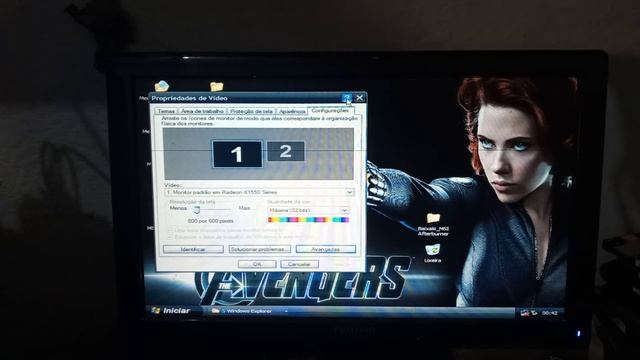Viewport: 640px width, 360px height.
Task: Click the first system tray icon left of clock
Action: click(x=525, y=313)
